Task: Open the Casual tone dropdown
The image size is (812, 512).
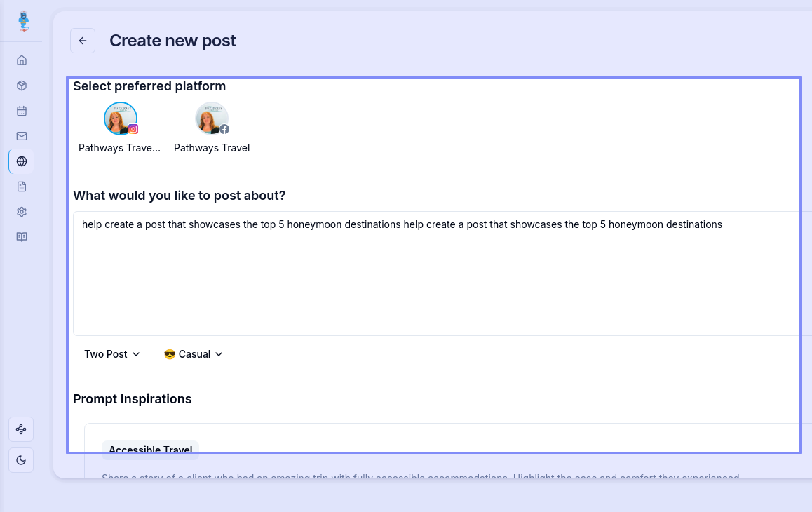Action: click(193, 354)
